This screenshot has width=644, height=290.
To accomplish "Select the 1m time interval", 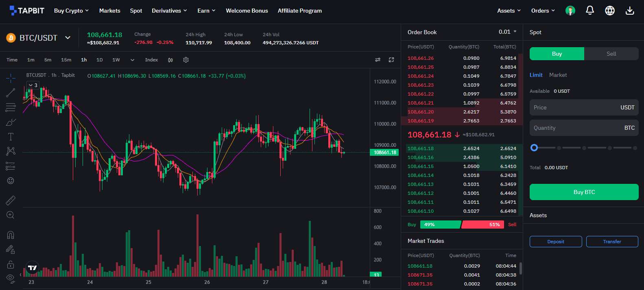I will pos(31,60).
